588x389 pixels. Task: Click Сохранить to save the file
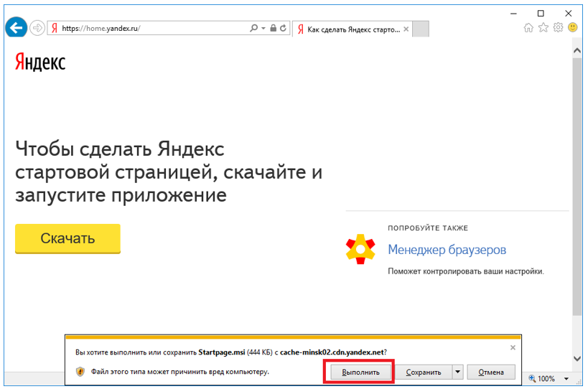[424, 372]
